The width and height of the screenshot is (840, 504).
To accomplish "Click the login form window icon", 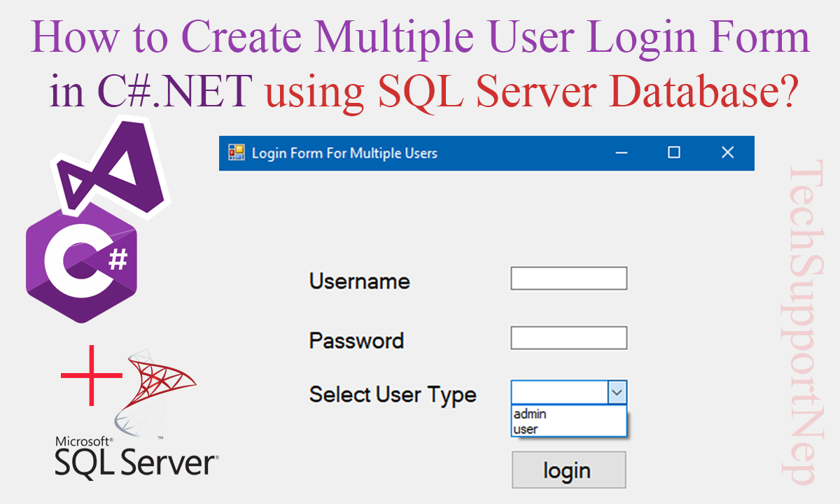I will [237, 153].
